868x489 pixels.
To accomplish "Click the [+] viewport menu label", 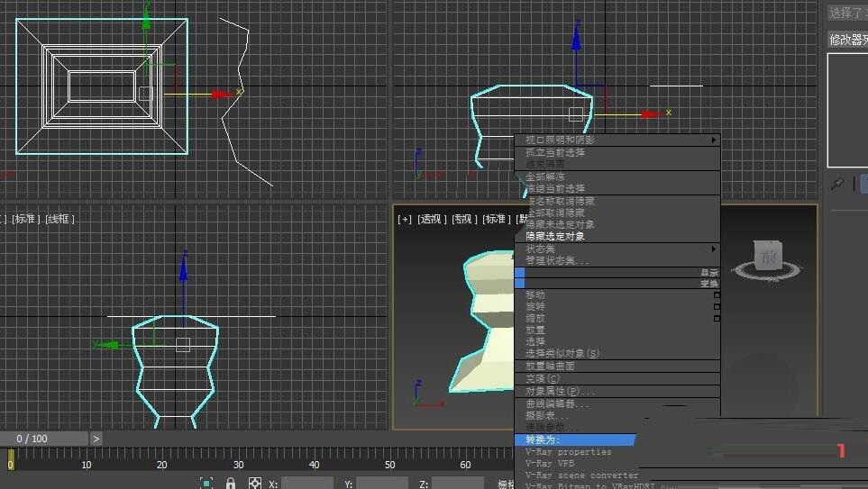I will tap(405, 220).
